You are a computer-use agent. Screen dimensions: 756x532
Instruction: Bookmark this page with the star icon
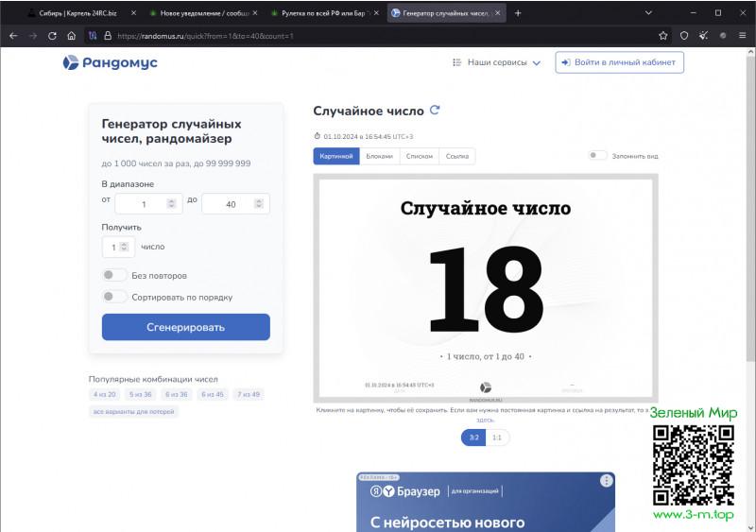click(663, 35)
